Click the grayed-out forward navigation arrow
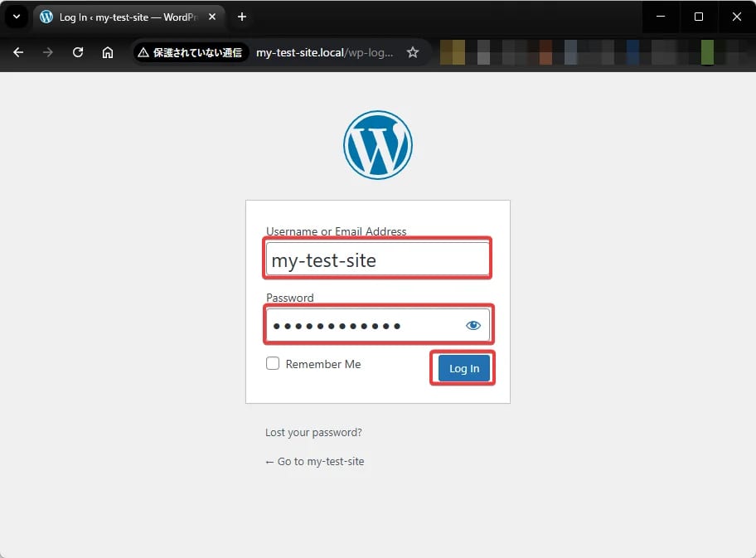 [48, 52]
